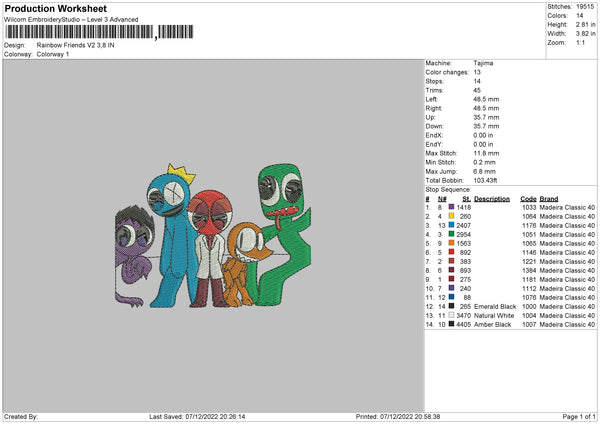This screenshot has height=424, width=600.
Task: Click the purple swatch for stop 1
Action: 451,207
